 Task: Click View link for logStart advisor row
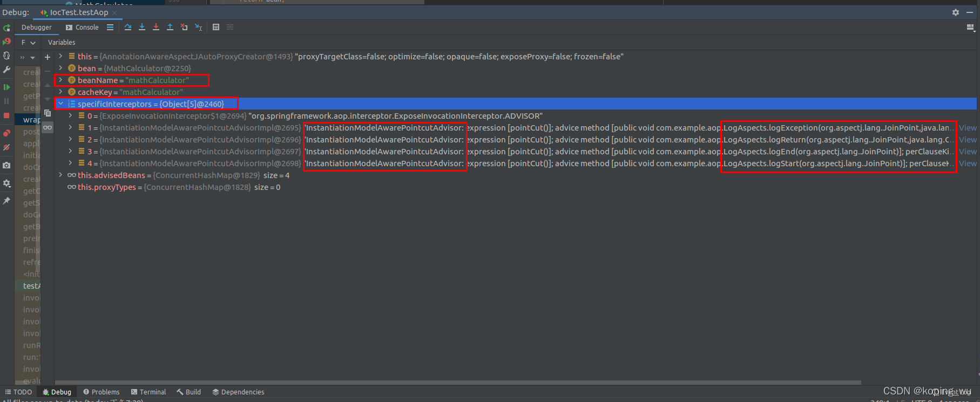tap(968, 163)
